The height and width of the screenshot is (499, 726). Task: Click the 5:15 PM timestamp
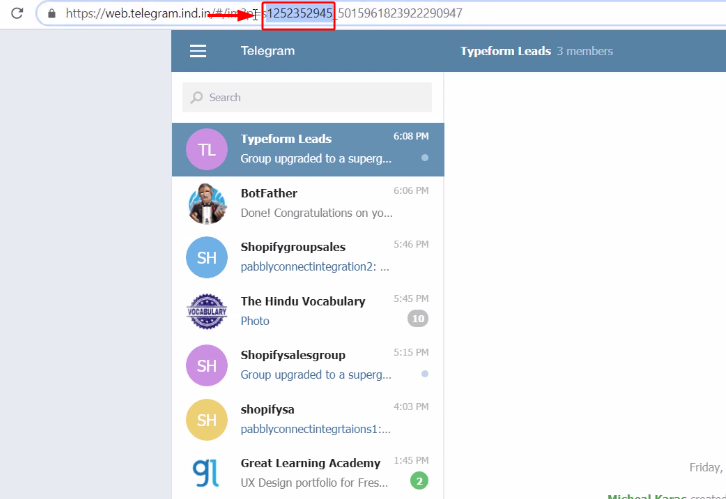click(x=411, y=352)
